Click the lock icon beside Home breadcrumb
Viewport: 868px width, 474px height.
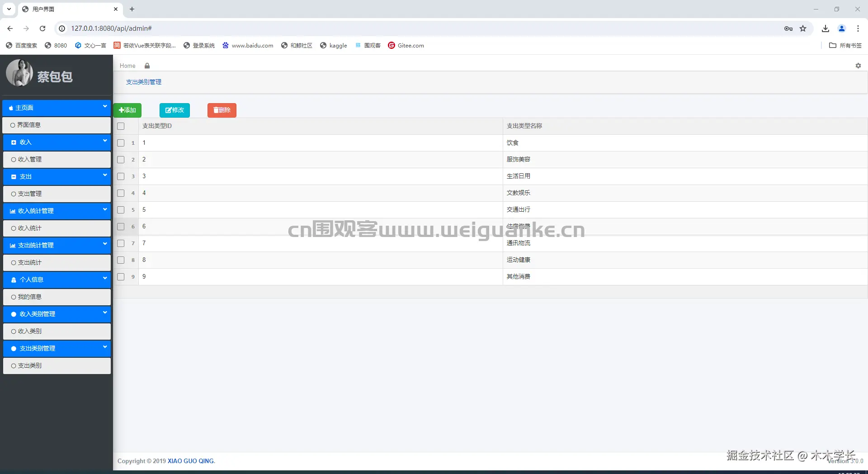click(x=146, y=66)
